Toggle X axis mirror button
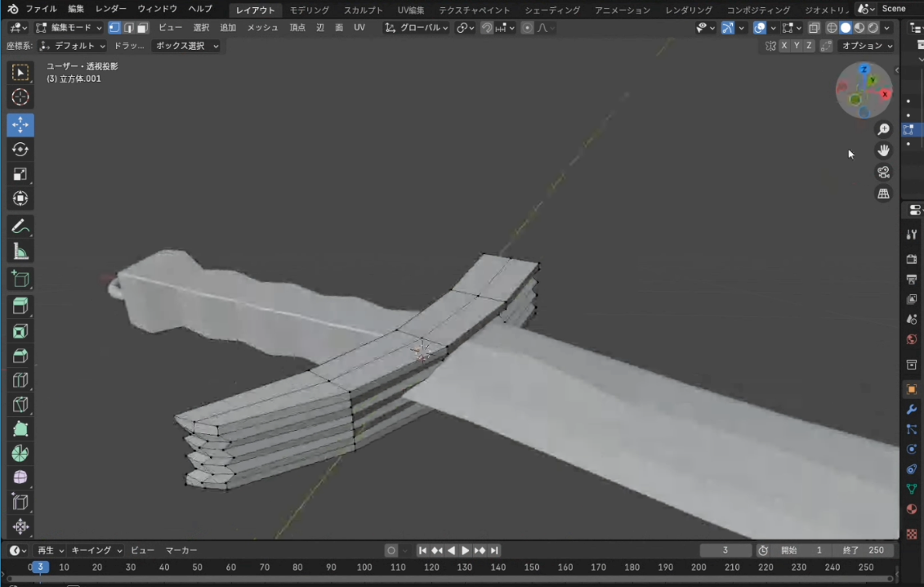 [x=784, y=46]
